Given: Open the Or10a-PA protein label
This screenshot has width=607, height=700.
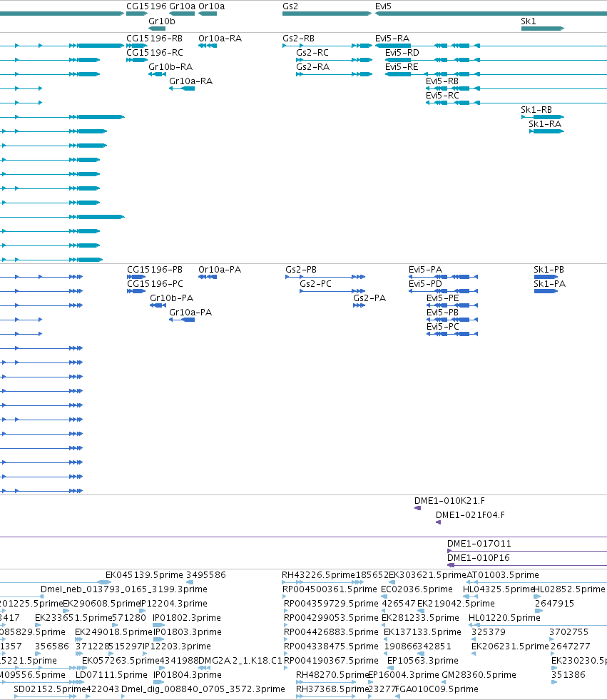Looking at the screenshot, I should [220, 270].
